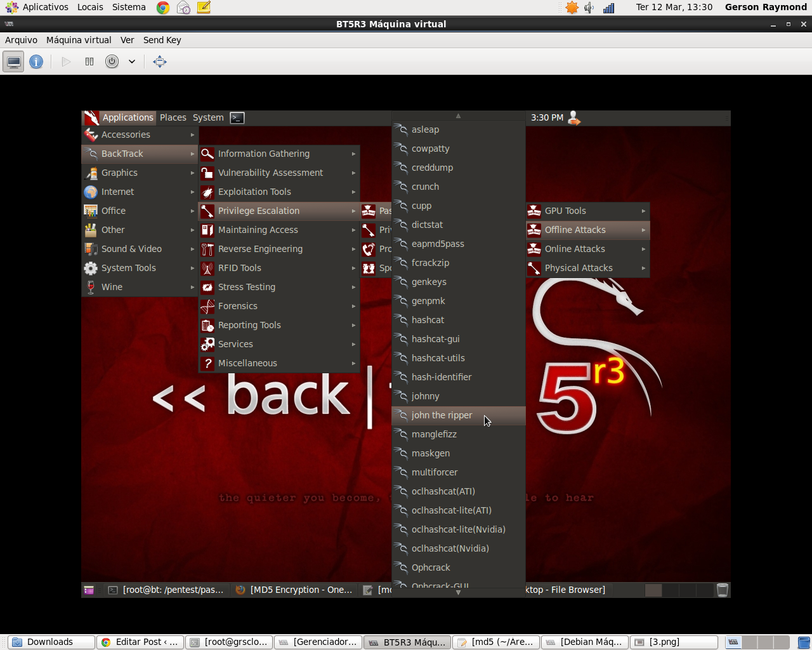Switch VM viewer to fullscreen icon

pyautogui.click(x=160, y=62)
